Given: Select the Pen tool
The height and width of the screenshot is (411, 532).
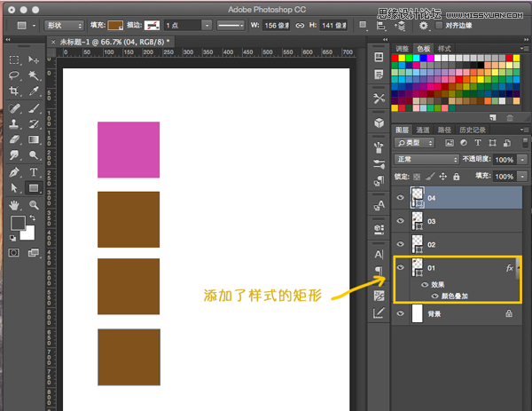Looking at the screenshot, I should click(x=14, y=172).
